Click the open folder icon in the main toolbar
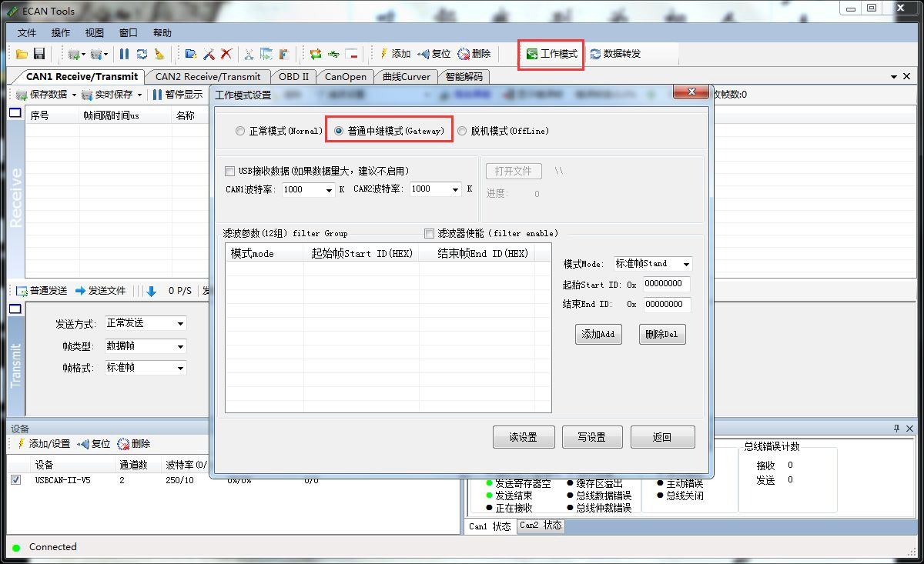 22,54
